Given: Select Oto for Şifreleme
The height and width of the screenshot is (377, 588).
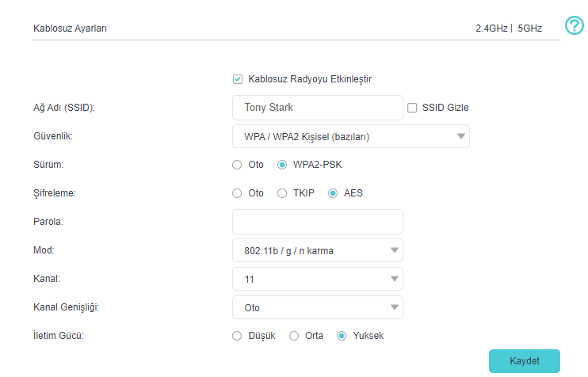Looking at the screenshot, I should point(237,193).
